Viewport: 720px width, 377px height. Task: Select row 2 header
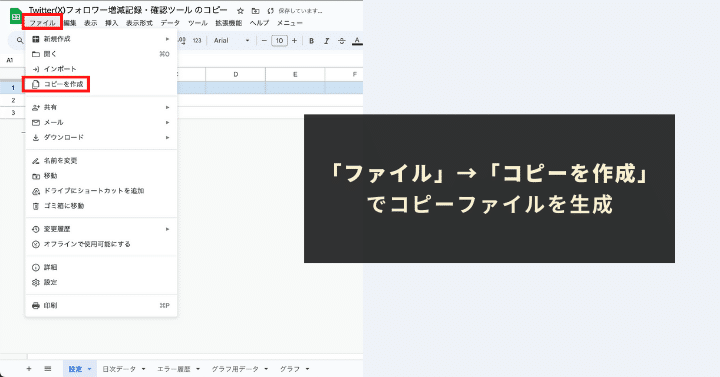[x=13, y=100]
